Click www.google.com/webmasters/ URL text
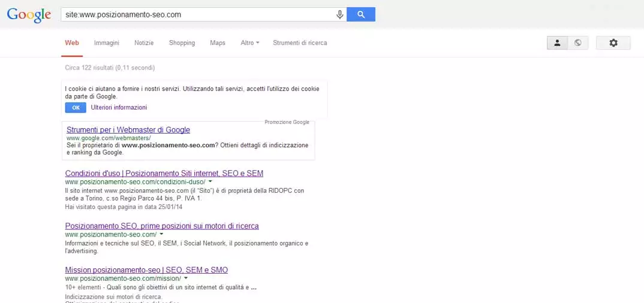This screenshot has width=644, height=303. (x=109, y=138)
